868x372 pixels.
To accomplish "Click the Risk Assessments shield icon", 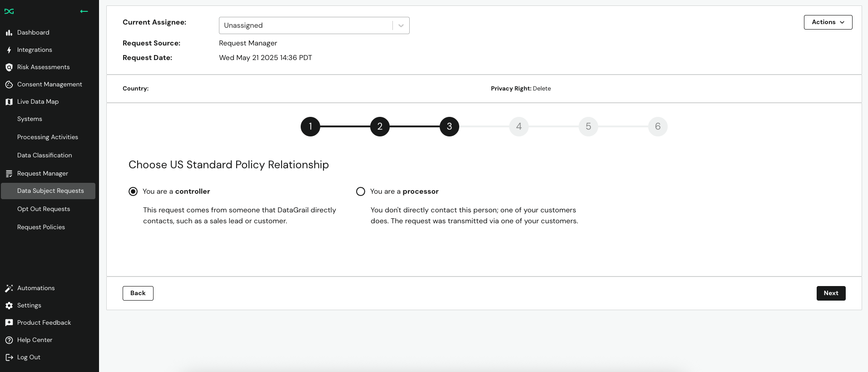I will [x=9, y=67].
